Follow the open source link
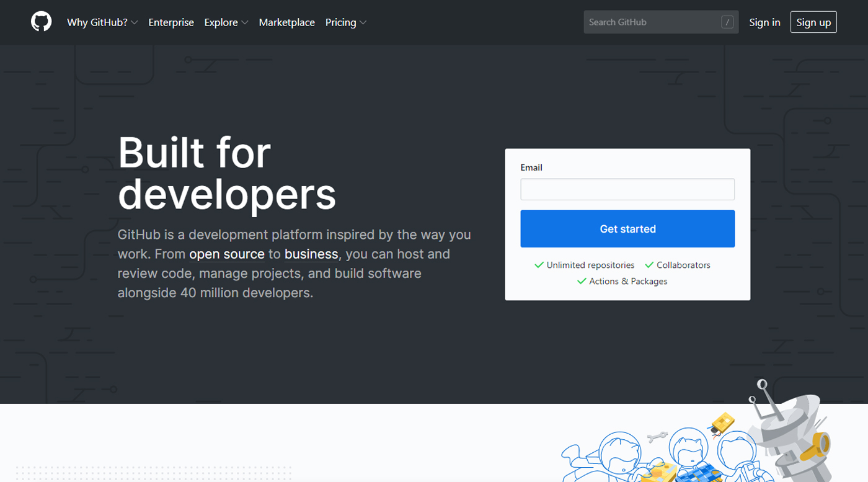The height and width of the screenshot is (482, 868). click(227, 254)
